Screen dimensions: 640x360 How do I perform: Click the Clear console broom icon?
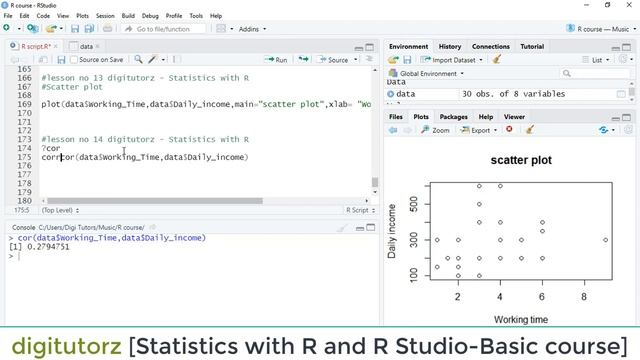(x=343, y=228)
